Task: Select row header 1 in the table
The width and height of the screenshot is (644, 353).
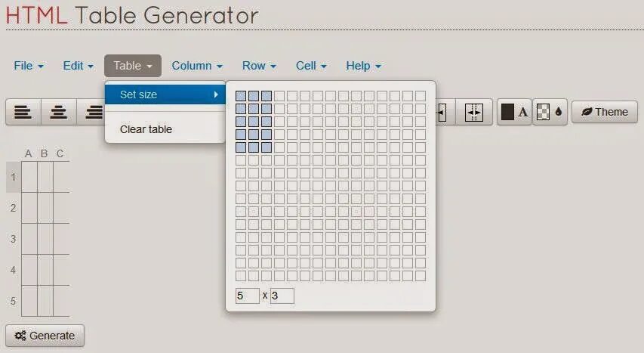Action: pyautogui.click(x=13, y=177)
